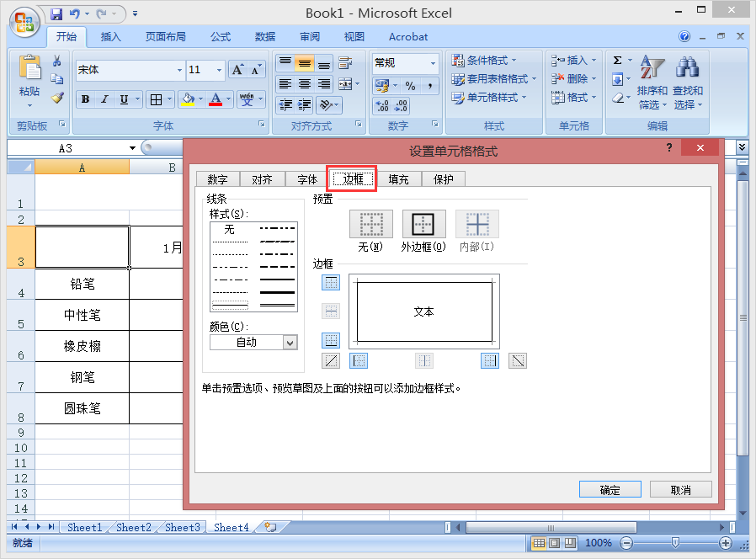The height and width of the screenshot is (559, 756).
Task: Toggle middle vertical alignment
Action: (305, 63)
